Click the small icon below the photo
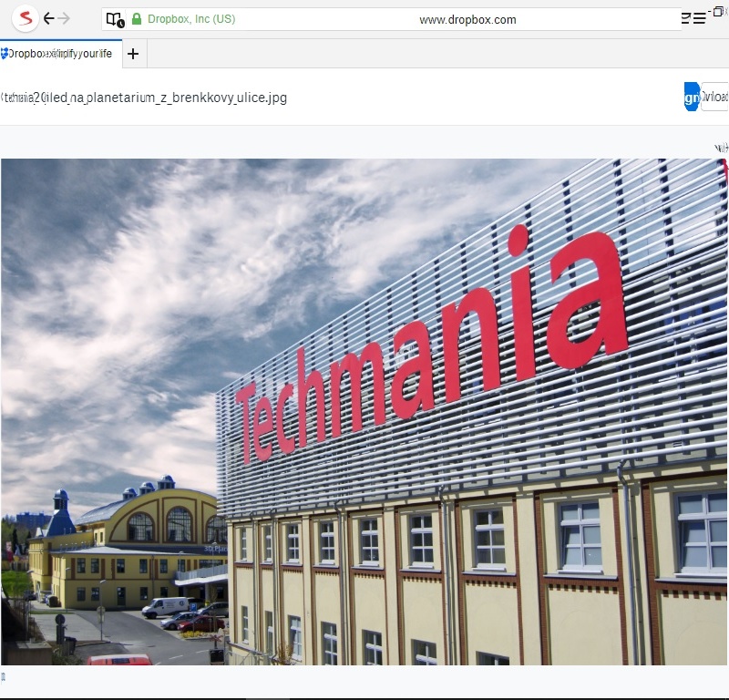 coord(3,676)
